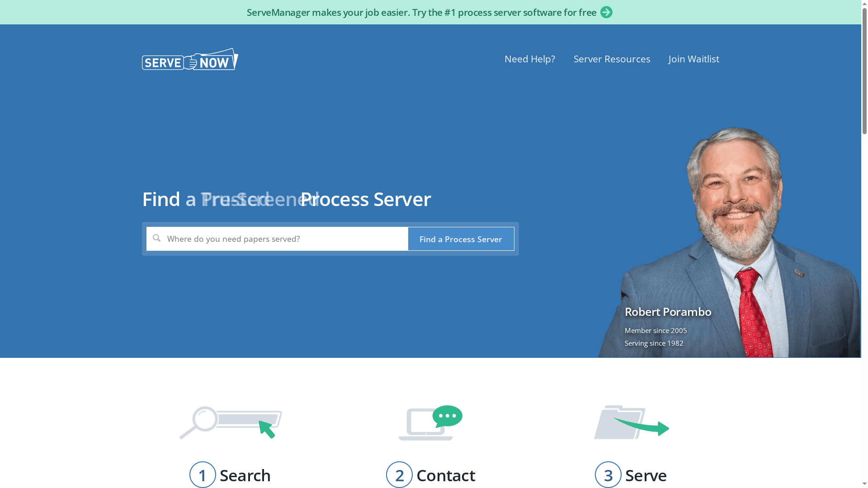Open the Need Help? menu
868x488 pixels.
(529, 59)
